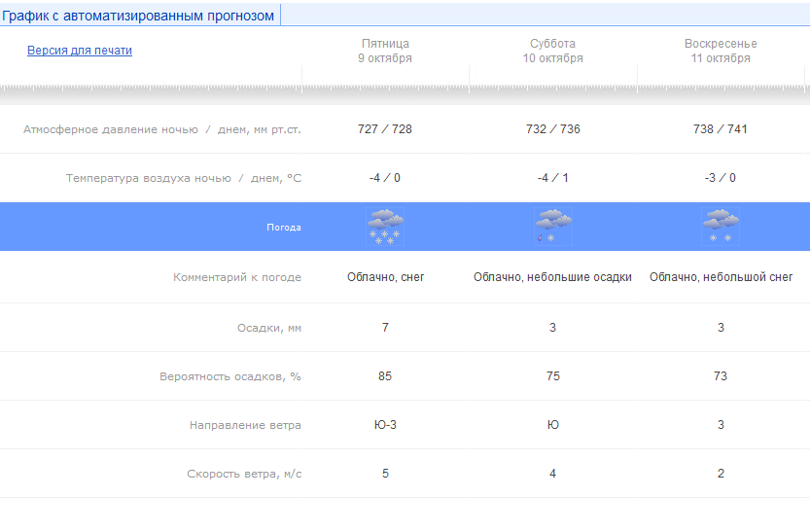Open the 'График с автоматизированным прогнозом' tab
This screenshot has height=532, width=810.
(139, 16)
